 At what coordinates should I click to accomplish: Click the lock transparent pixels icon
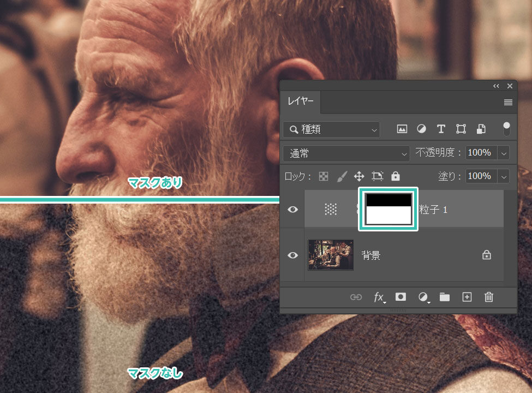coord(324,176)
